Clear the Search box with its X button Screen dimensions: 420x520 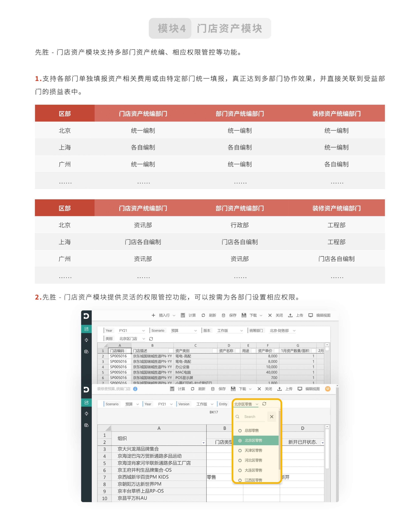[x=272, y=416]
